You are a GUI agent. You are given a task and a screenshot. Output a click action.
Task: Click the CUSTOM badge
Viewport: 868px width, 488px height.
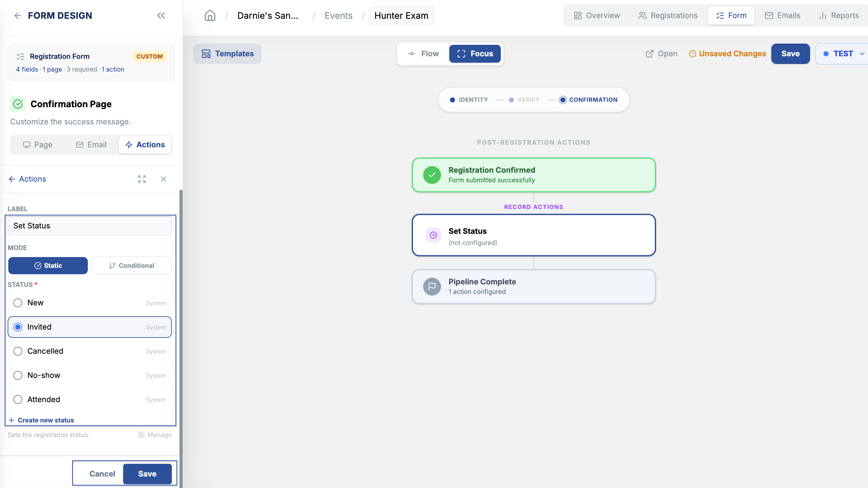point(150,57)
